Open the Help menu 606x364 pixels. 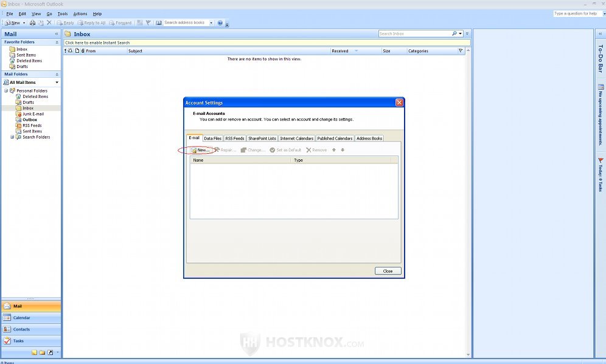point(97,14)
